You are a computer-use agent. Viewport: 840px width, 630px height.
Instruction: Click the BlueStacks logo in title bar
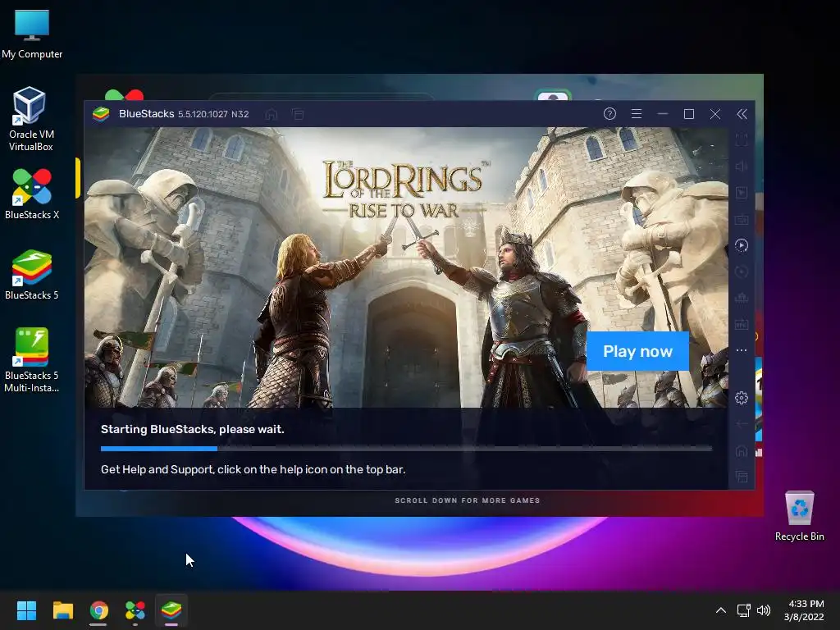101,113
